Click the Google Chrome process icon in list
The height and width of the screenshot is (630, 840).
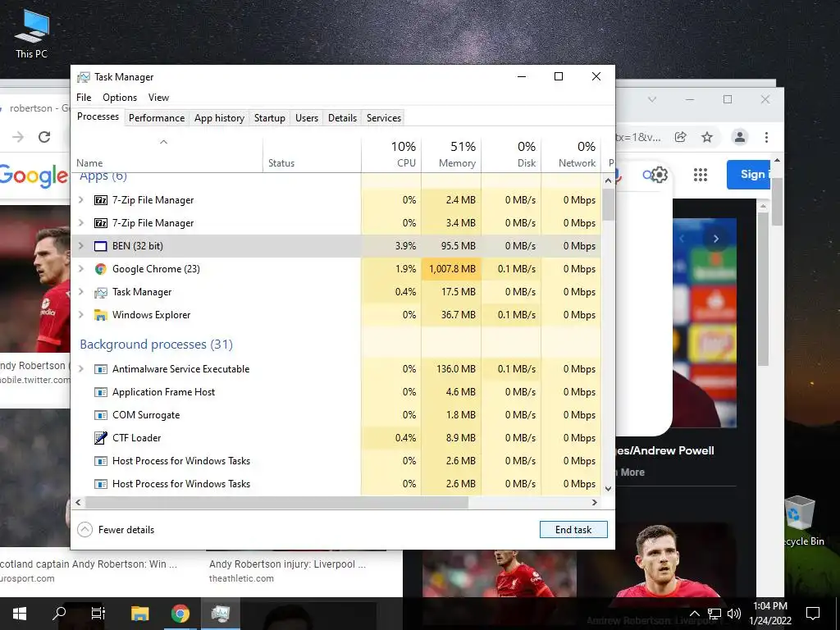coord(101,269)
